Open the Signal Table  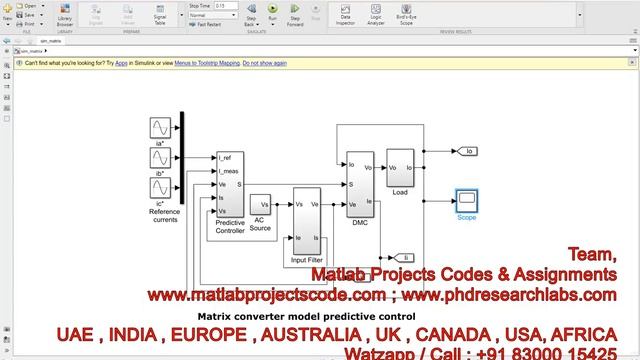[x=160, y=15]
